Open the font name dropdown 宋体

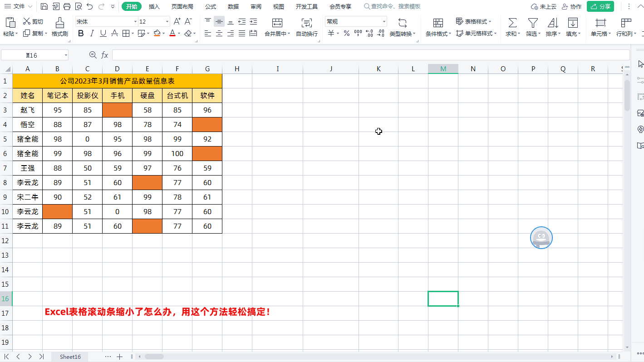pos(135,22)
